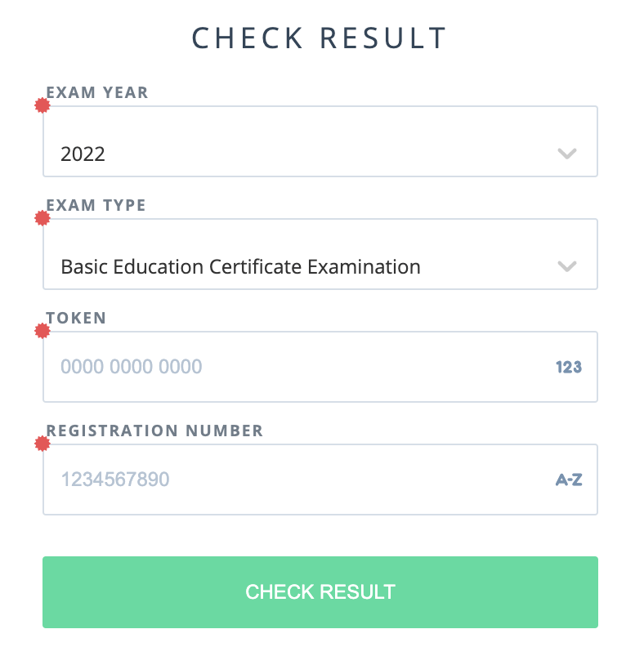Open the Exam Type select box
The width and height of the screenshot is (644, 647).
[x=320, y=254]
